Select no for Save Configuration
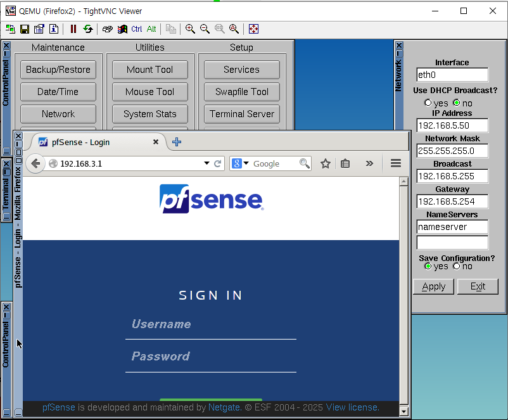508x420 pixels. point(457,266)
